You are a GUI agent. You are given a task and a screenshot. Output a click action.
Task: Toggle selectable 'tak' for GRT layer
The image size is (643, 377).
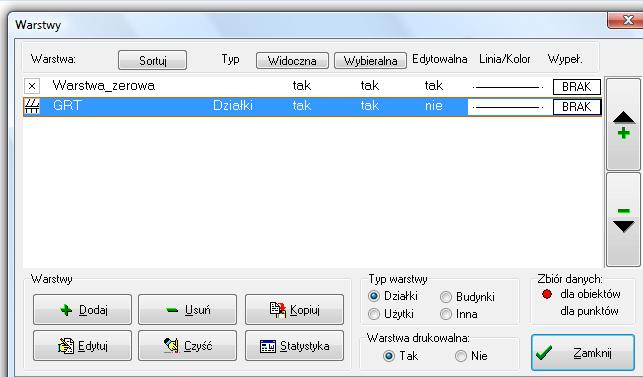pyautogui.click(x=369, y=106)
